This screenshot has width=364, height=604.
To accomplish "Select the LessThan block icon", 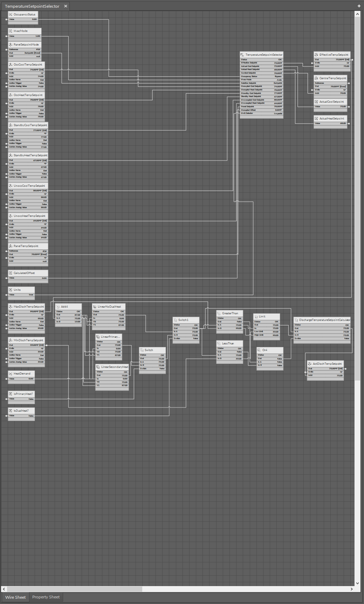I will 219,344.
